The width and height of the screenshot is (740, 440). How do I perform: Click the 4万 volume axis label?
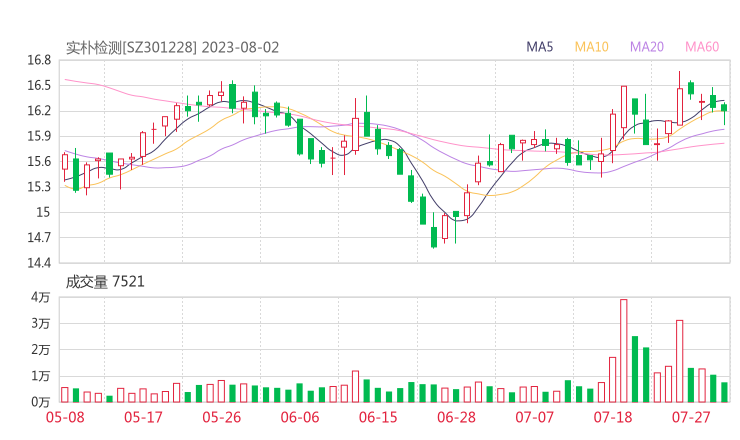pyautogui.click(x=41, y=297)
